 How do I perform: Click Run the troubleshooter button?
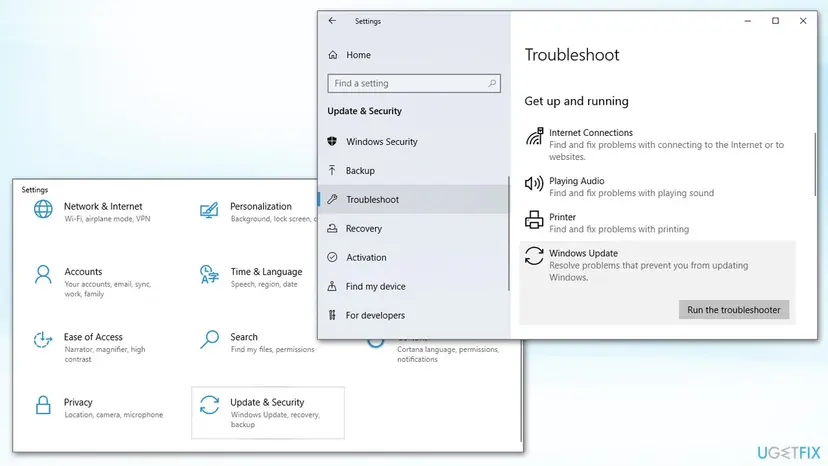point(734,310)
